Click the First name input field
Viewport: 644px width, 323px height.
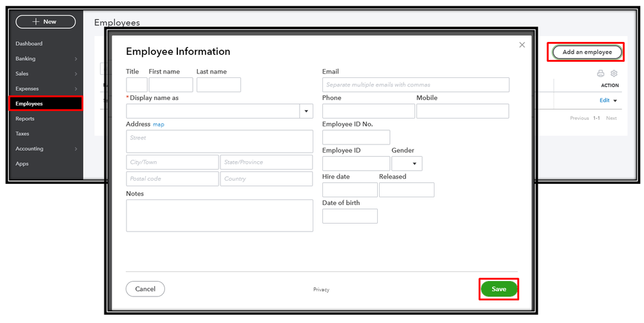[171, 84]
